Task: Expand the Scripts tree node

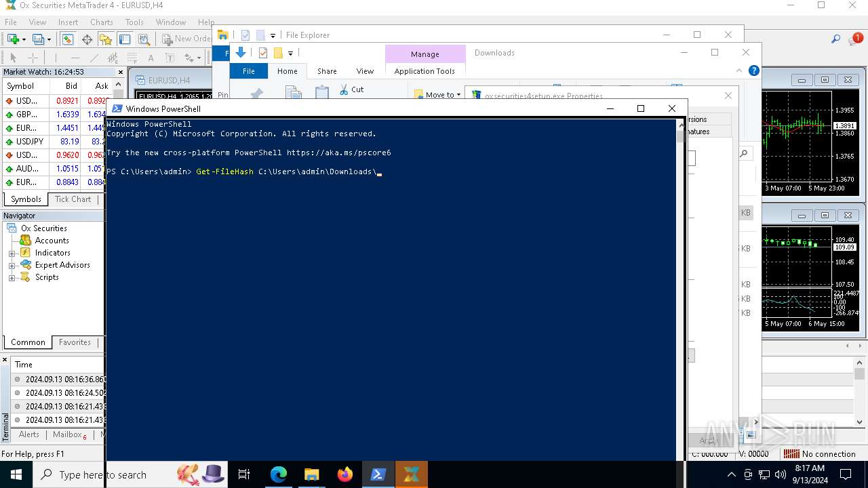Action: coord(12,278)
